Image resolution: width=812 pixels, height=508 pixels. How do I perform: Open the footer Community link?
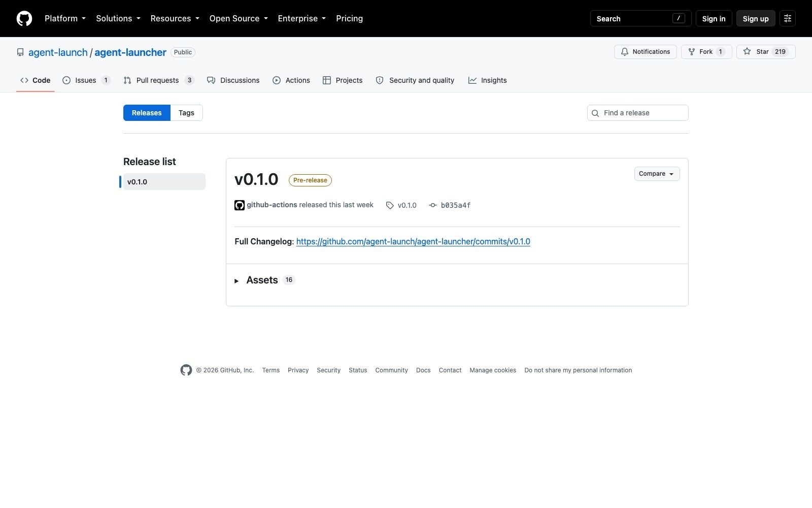(x=392, y=370)
